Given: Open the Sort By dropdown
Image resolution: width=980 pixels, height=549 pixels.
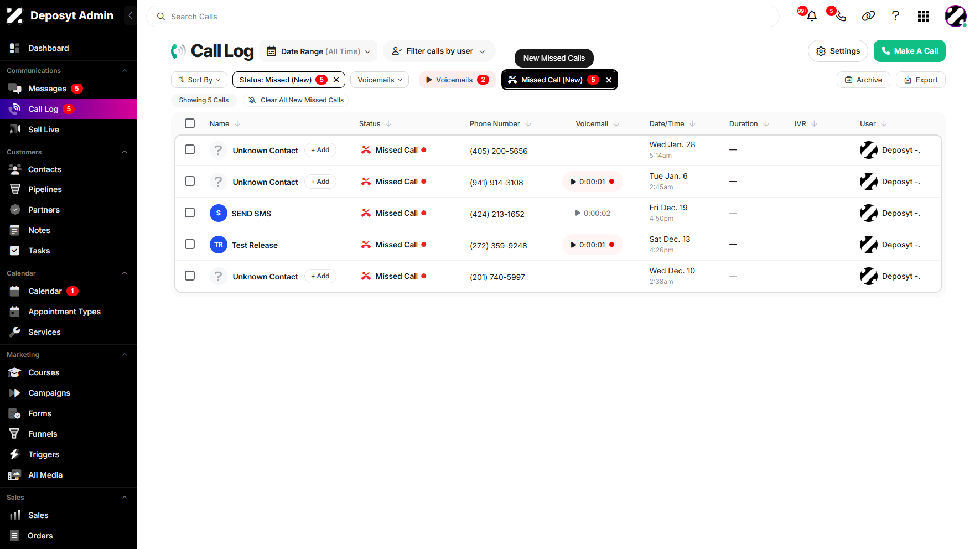Looking at the screenshot, I should 199,80.
